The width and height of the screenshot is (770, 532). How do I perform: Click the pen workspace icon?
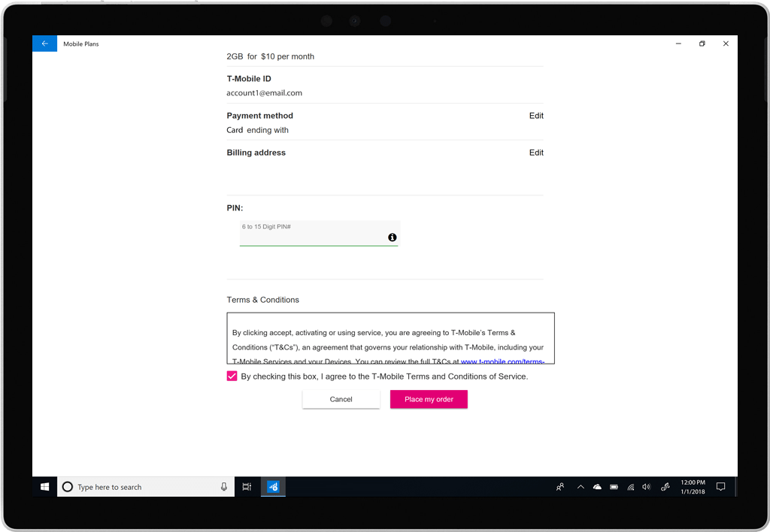pos(665,487)
